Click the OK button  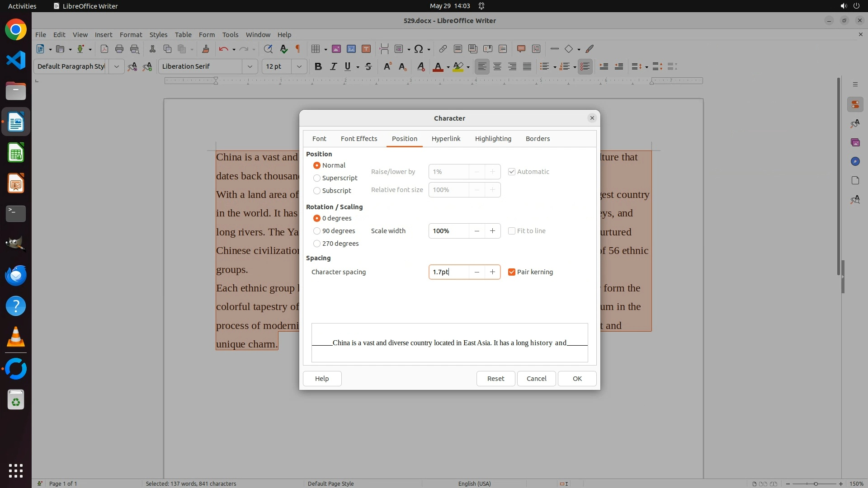(x=577, y=379)
